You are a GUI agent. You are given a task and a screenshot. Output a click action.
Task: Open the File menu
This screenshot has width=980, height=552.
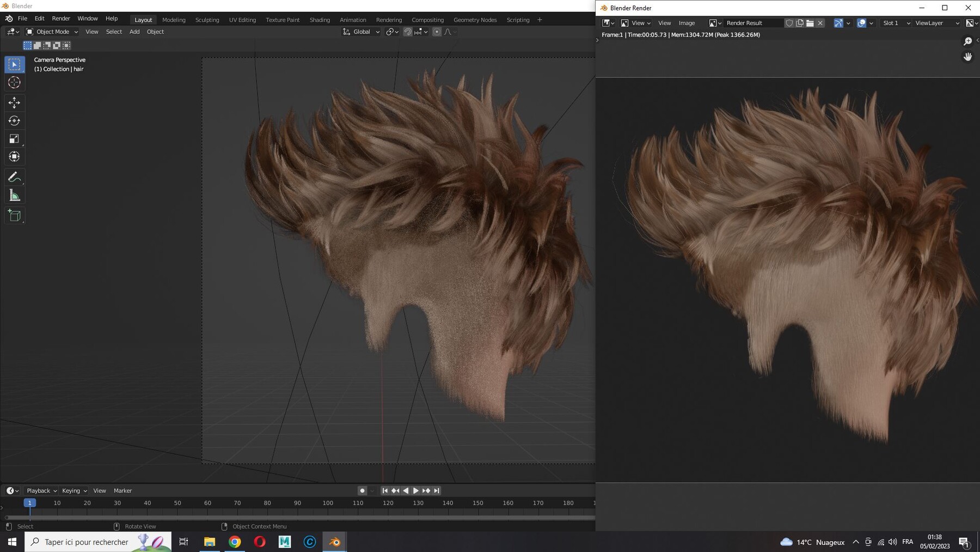(x=22, y=19)
